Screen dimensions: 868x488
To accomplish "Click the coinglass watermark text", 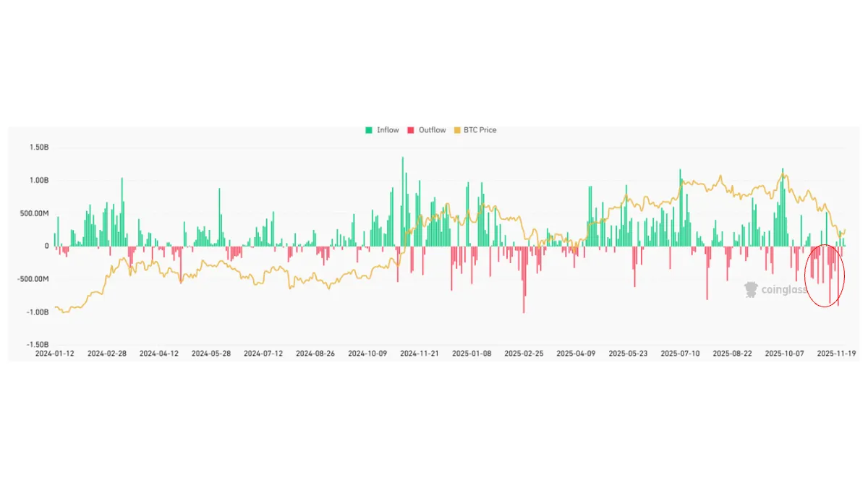I will point(784,290).
